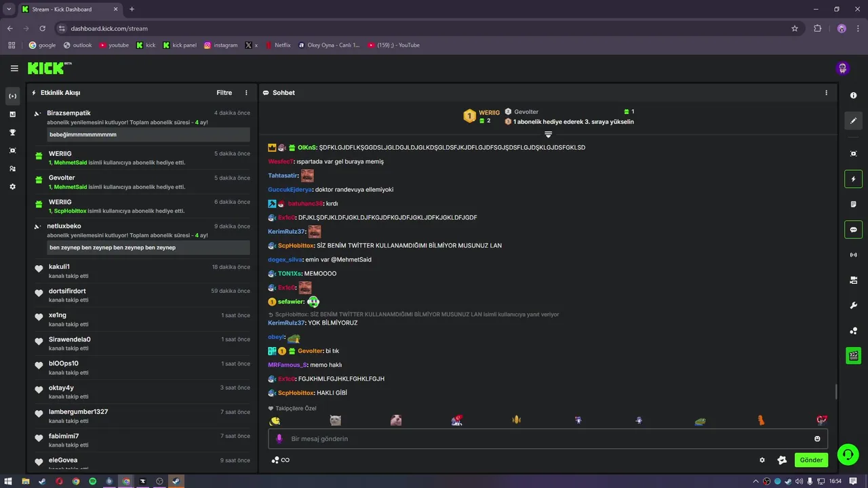Viewport: 868px width, 488px height.
Task: Focus the Bir mesaj gönderin input field
Action: click(x=549, y=439)
